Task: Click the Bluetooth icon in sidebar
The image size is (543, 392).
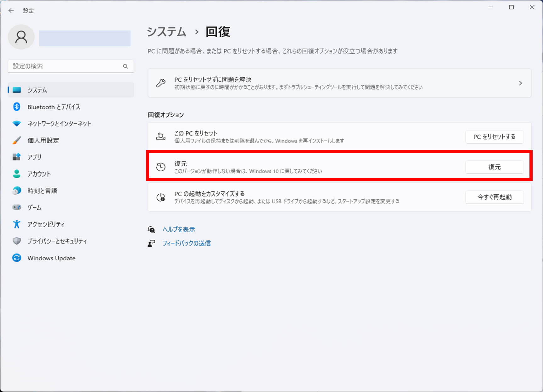Action: [17, 107]
